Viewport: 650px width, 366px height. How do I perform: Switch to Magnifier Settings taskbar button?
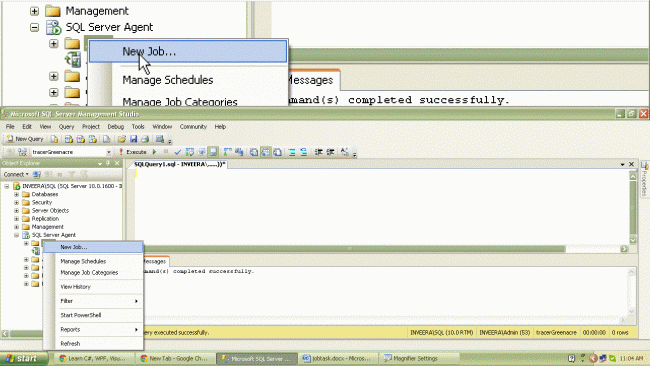pos(418,359)
